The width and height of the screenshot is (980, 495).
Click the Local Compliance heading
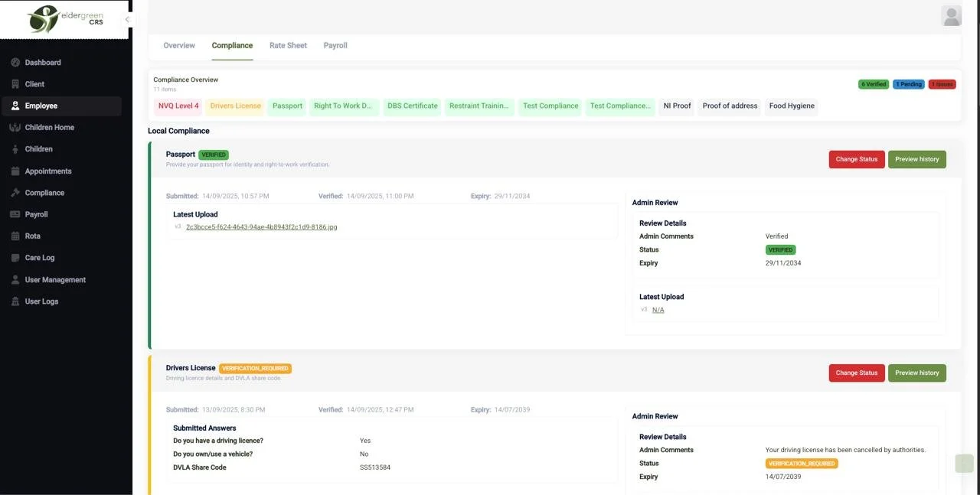pyautogui.click(x=178, y=131)
